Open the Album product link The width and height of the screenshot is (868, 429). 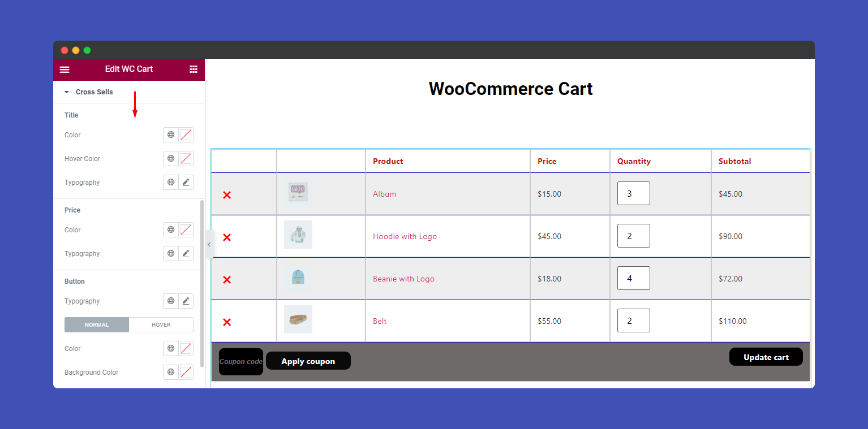point(384,194)
